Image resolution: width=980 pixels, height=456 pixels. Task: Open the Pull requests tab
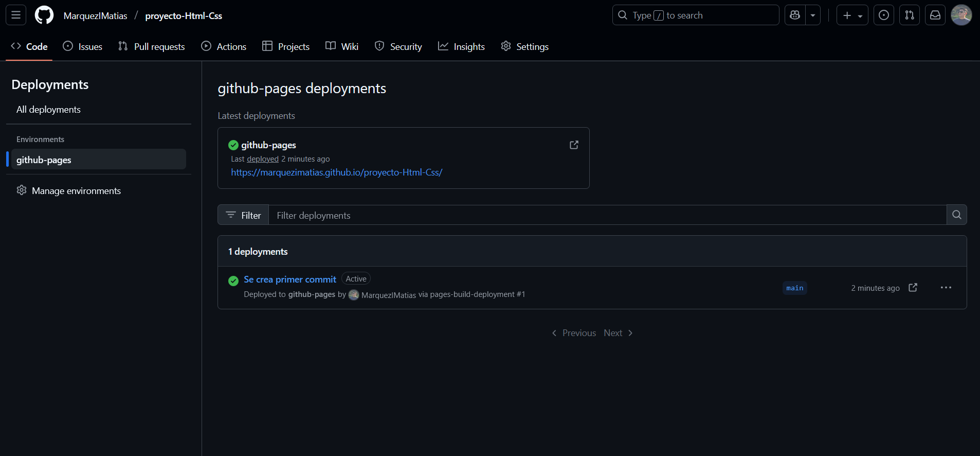(x=152, y=46)
